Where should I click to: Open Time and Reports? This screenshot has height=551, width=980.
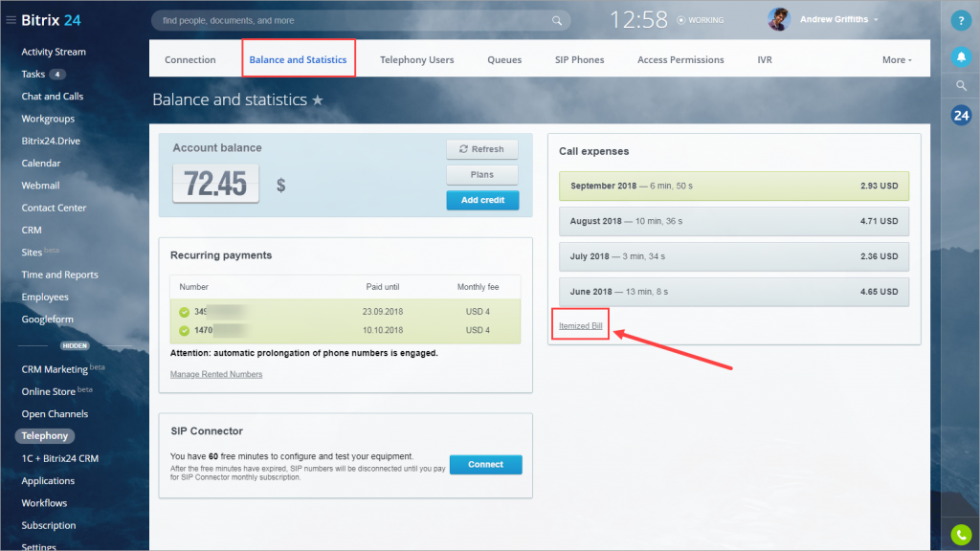coord(60,275)
